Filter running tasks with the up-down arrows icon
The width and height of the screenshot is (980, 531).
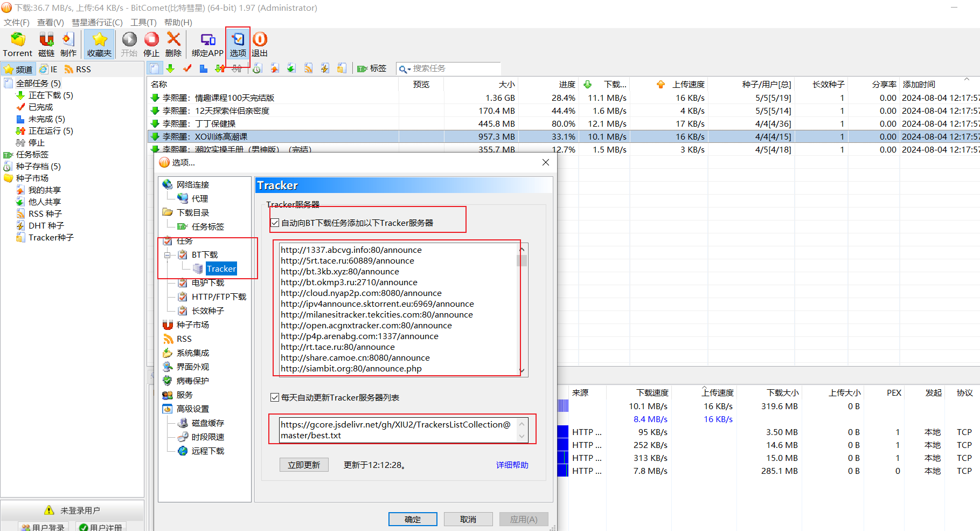coord(220,68)
